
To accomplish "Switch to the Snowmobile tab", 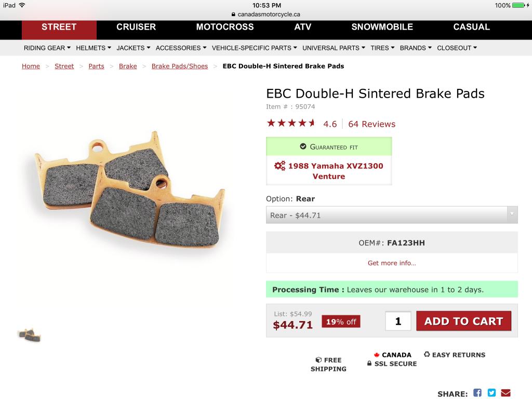I will [x=382, y=27].
